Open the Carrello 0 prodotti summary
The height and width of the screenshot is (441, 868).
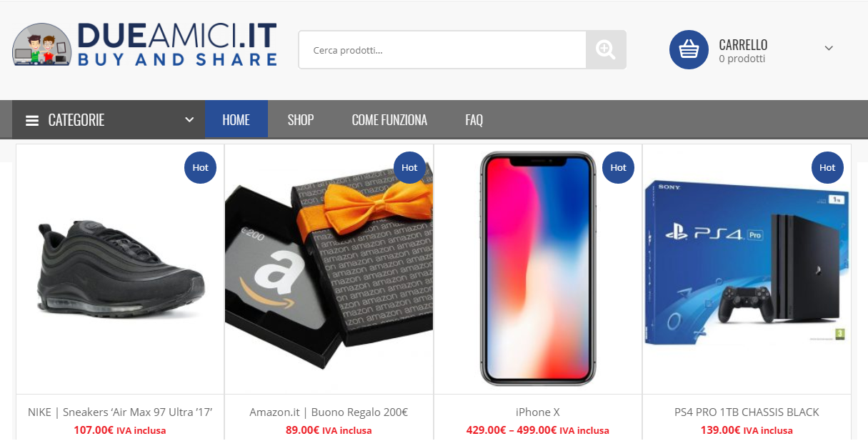[743, 51]
